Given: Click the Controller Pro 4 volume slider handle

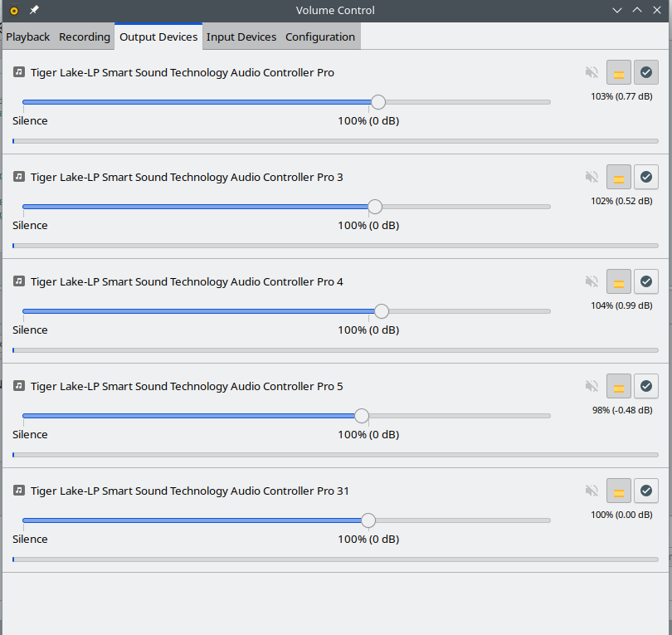Looking at the screenshot, I should pos(382,311).
